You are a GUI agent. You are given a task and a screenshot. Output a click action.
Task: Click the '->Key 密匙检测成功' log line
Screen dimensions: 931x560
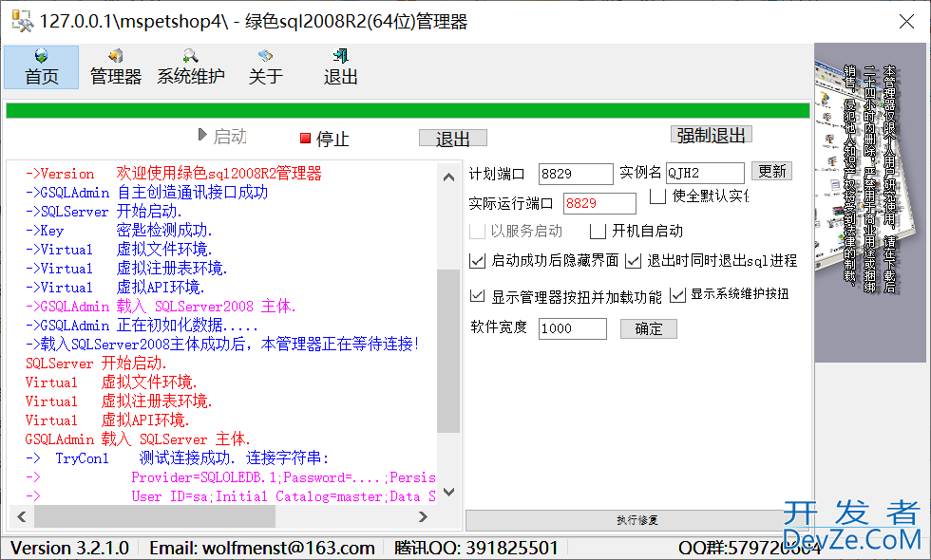[119, 231]
